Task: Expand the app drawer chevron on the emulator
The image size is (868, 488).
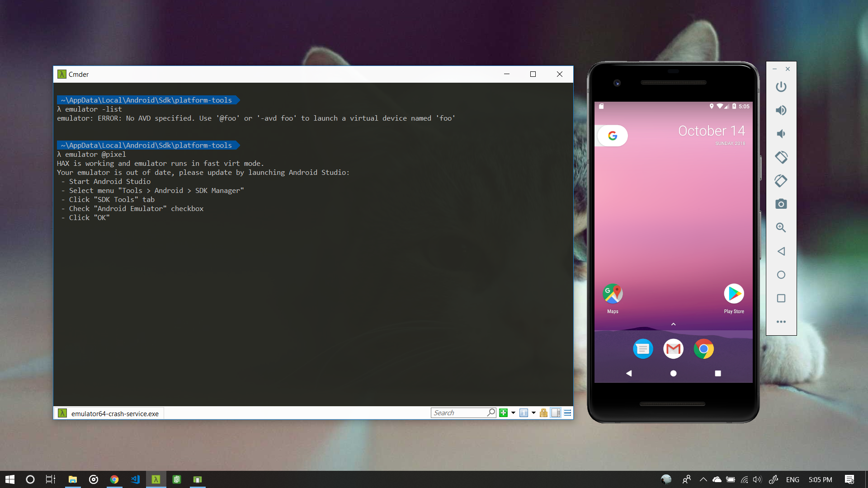Action: [x=673, y=324]
